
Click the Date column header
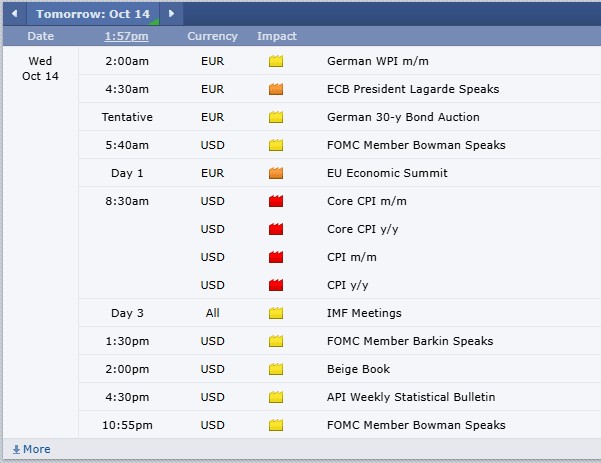point(40,36)
